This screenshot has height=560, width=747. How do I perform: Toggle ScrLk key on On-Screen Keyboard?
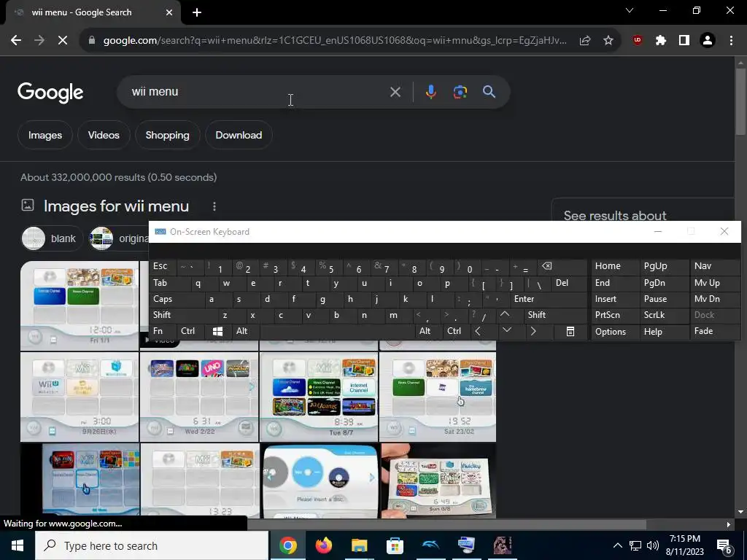(x=664, y=315)
